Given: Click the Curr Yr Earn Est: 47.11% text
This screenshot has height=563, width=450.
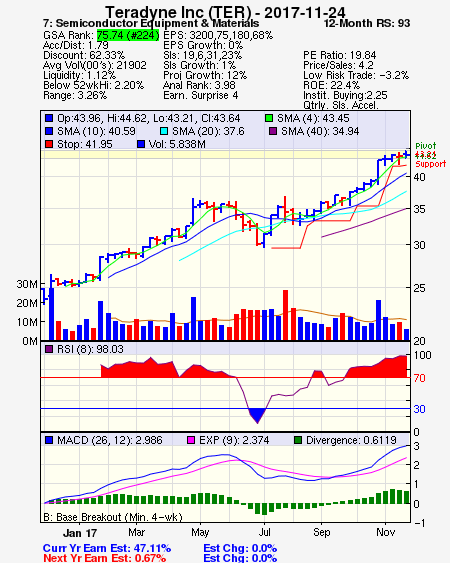Looking at the screenshot, I should coord(107,548).
